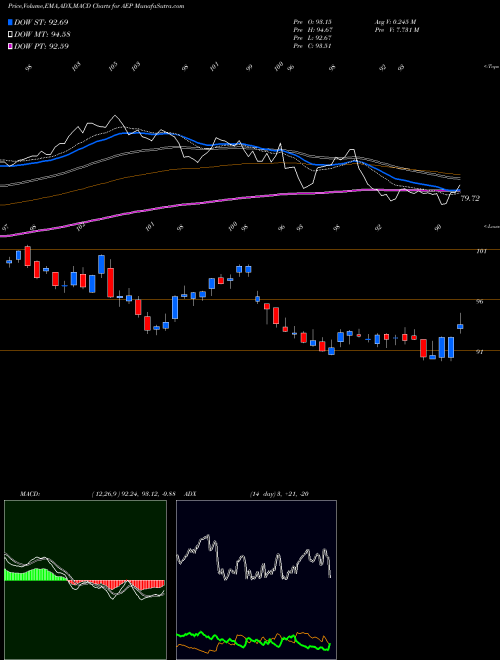Click the 'Avg V: 6.245 M' volume text
The image size is (500, 660).
pos(396,22)
